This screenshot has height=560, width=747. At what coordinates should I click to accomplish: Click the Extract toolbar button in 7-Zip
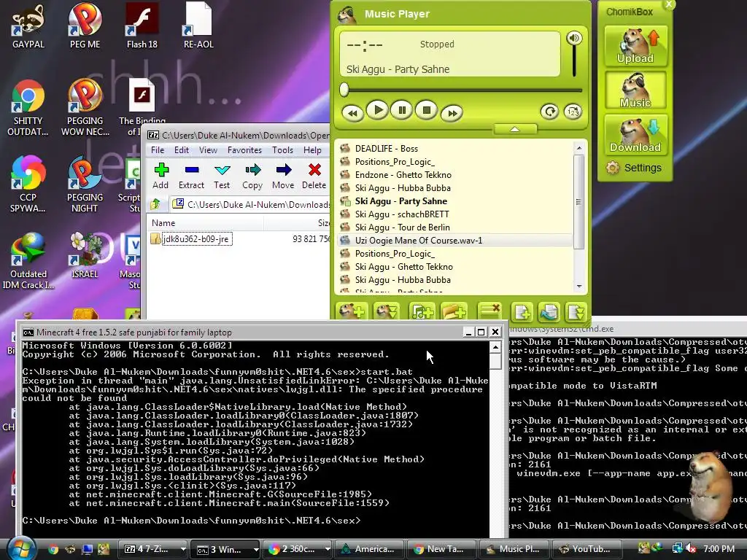[191, 176]
